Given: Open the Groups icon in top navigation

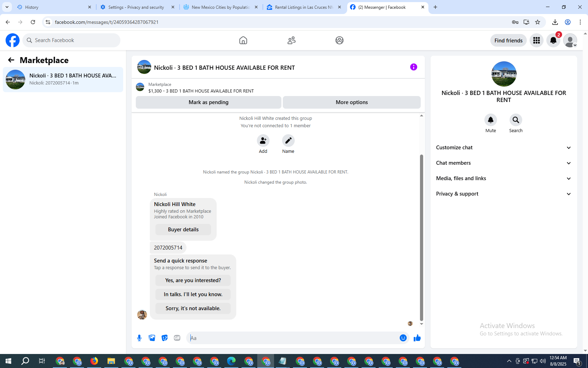Looking at the screenshot, I should [339, 40].
